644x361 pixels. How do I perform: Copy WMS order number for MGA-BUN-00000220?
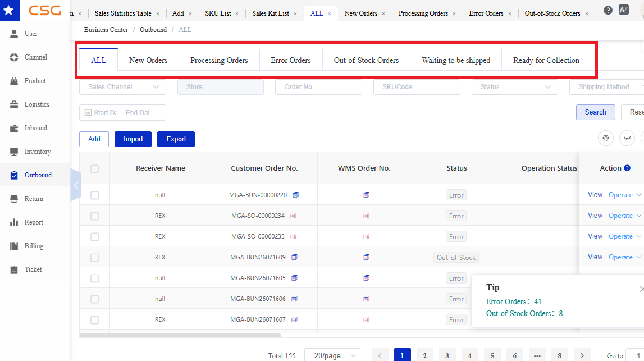tap(367, 195)
